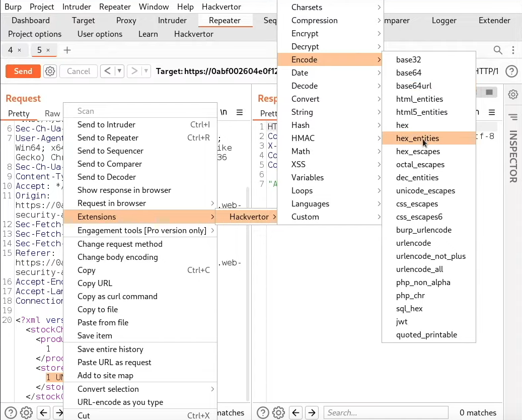Select hex_entities encoding option

click(x=417, y=138)
